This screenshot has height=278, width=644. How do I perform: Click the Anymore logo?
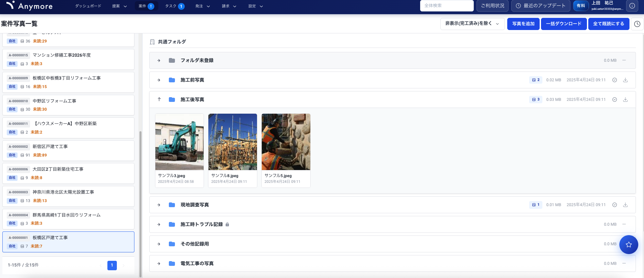(30, 6)
